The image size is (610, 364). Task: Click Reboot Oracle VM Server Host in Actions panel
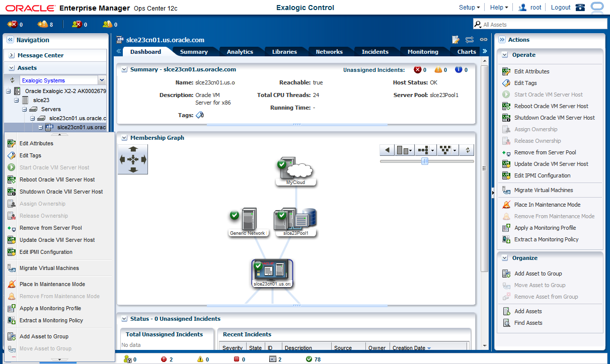[551, 106]
